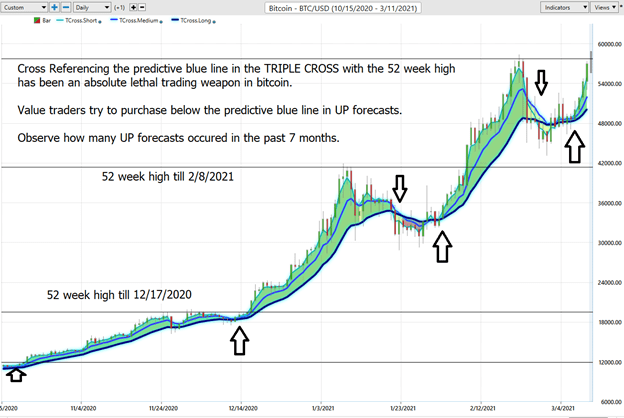Open the Indicators dropdown
Screen dimensions: 624x418
tap(564, 8)
